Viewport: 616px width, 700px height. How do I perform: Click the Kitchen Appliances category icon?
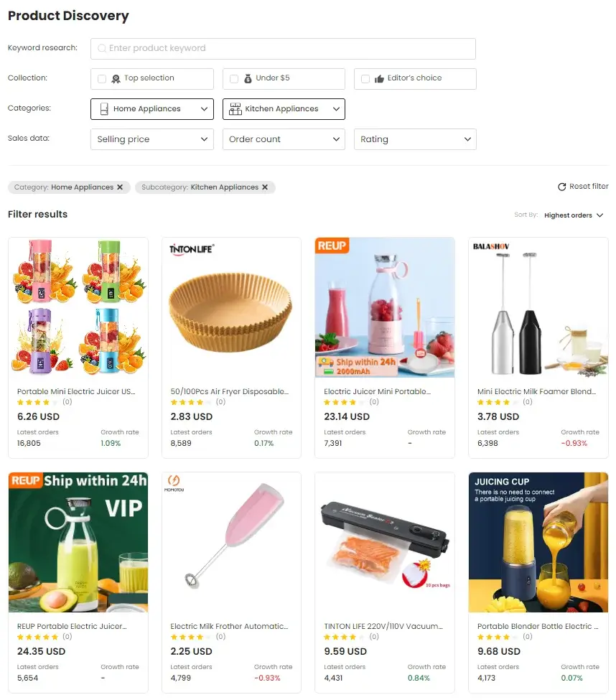click(x=235, y=109)
